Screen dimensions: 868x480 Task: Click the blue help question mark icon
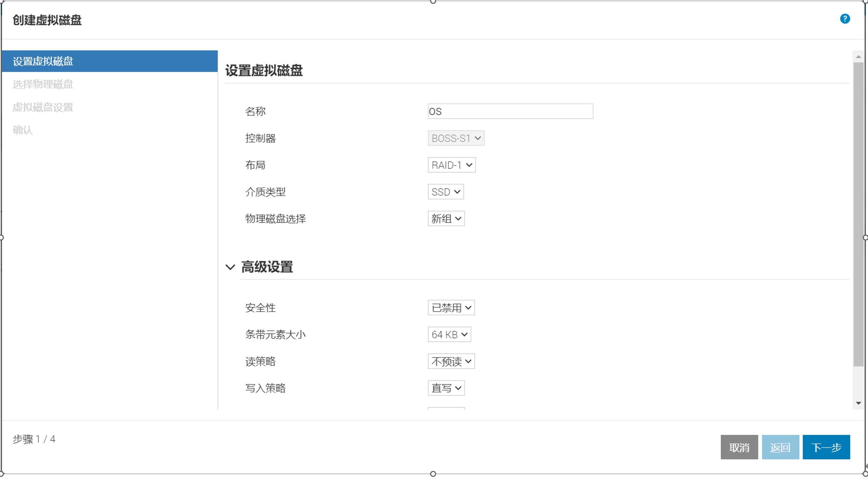[x=845, y=19]
